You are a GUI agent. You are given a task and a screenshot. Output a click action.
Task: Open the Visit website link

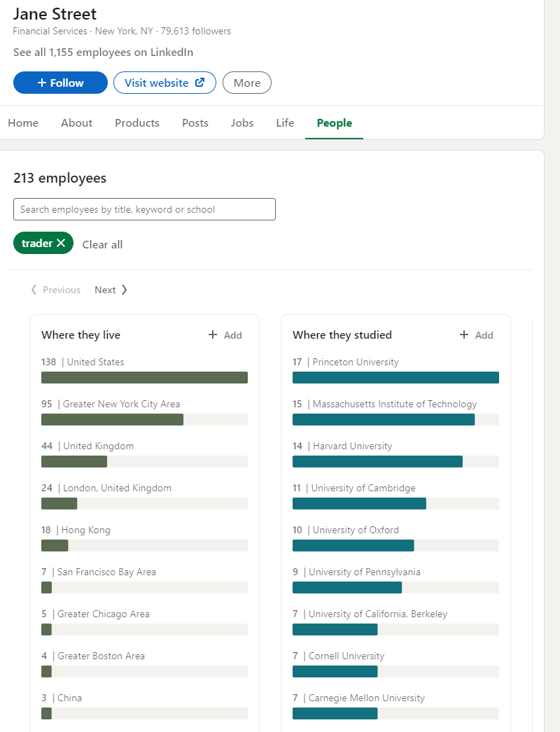tap(164, 83)
